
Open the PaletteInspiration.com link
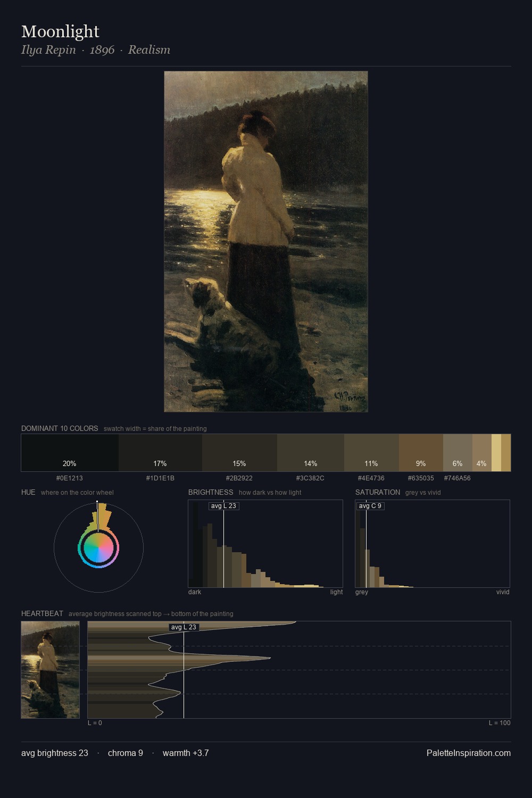pos(469,753)
